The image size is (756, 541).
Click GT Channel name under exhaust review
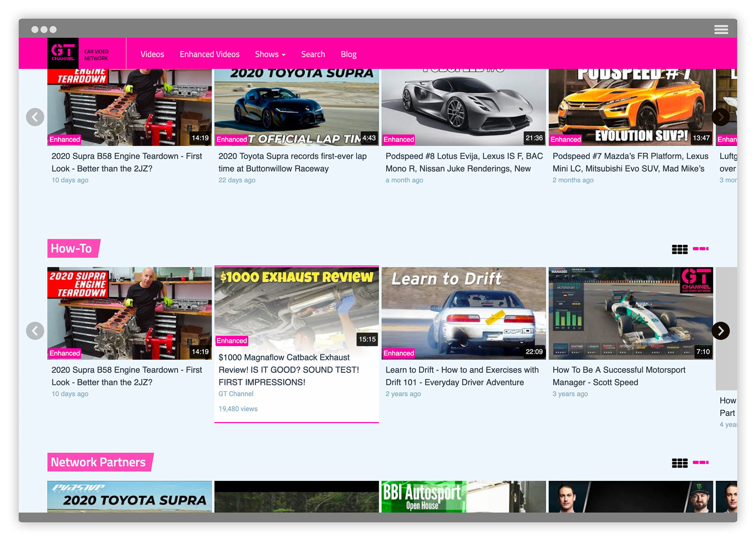236,394
